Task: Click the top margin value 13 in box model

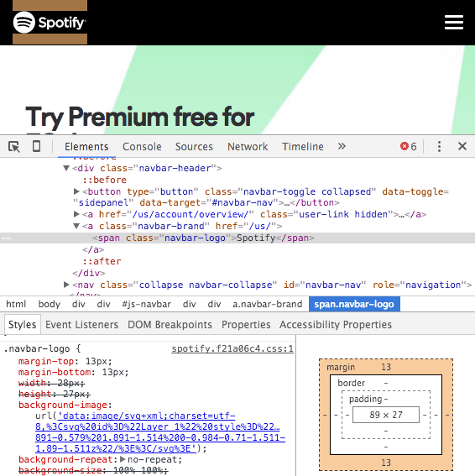Action: tap(386, 367)
